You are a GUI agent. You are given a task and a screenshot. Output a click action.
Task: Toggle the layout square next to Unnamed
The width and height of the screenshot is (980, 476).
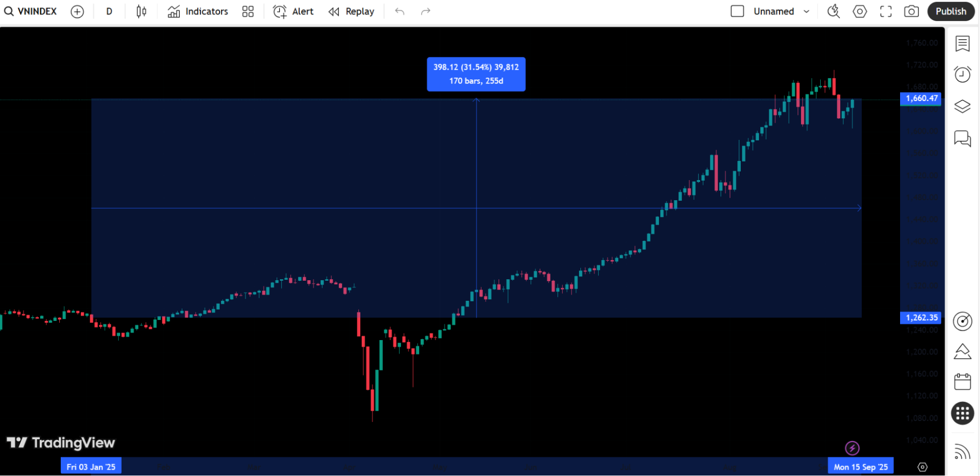pyautogui.click(x=737, y=11)
